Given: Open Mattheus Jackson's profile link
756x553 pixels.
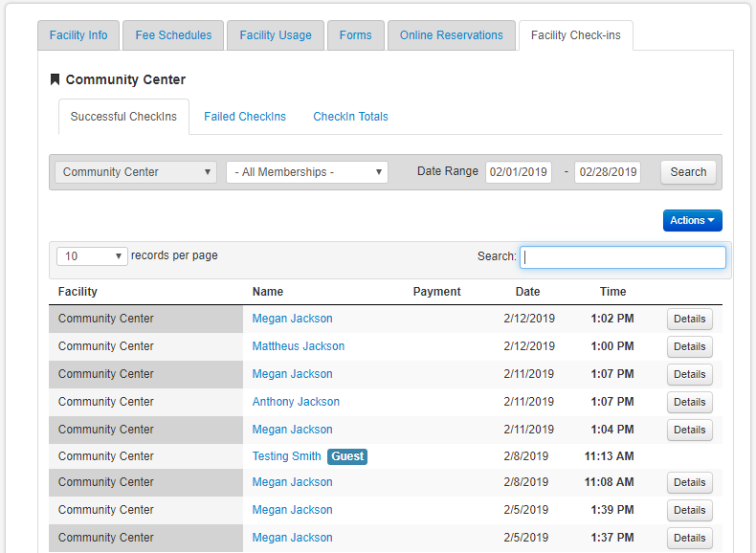Looking at the screenshot, I should [299, 346].
